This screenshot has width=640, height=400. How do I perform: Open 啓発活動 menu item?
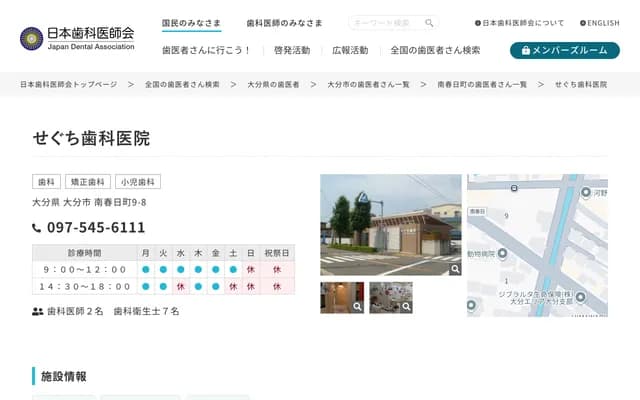click(292, 50)
